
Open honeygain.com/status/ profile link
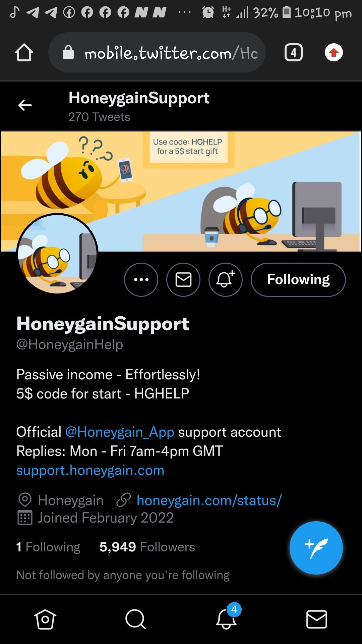209,500
